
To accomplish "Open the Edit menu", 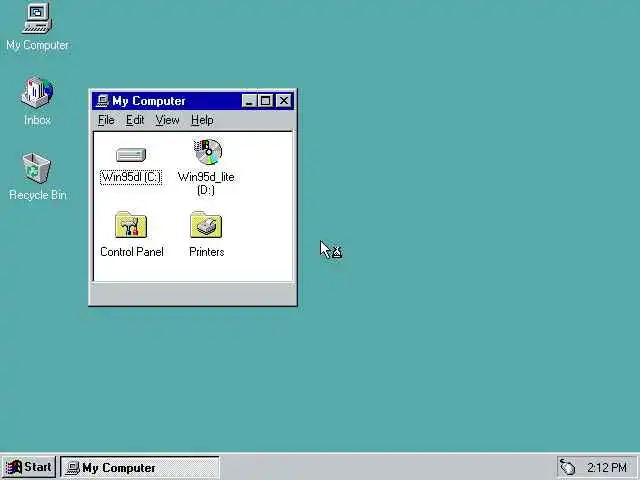I will tap(135, 120).
